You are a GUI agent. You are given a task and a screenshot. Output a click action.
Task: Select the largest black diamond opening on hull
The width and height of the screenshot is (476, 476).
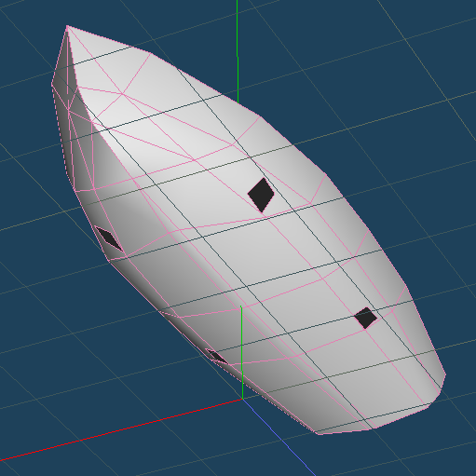tap(261, 195)
